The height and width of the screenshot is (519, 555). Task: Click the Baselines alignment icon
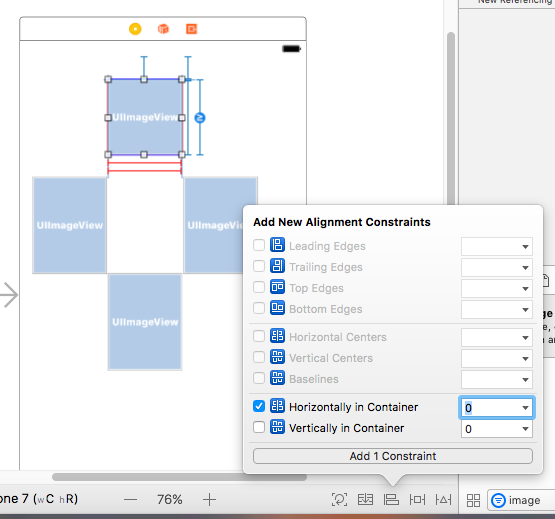coord(278,378)
